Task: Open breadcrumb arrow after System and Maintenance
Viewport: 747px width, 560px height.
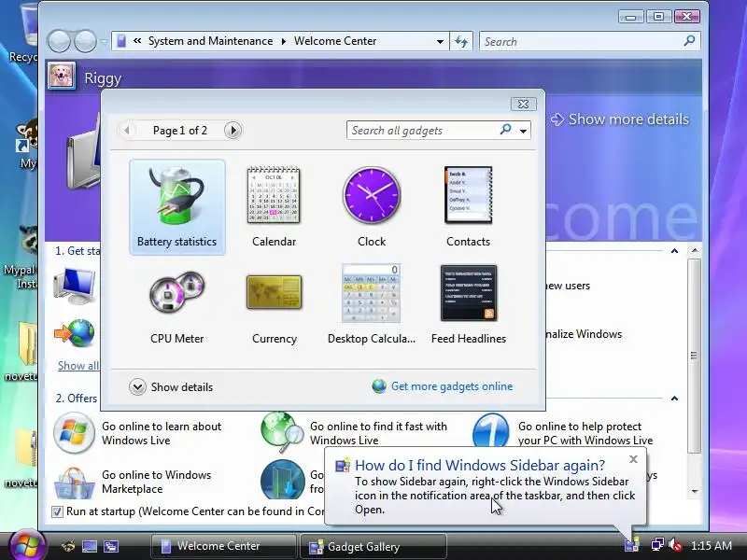Action: [x=284, y=41]
